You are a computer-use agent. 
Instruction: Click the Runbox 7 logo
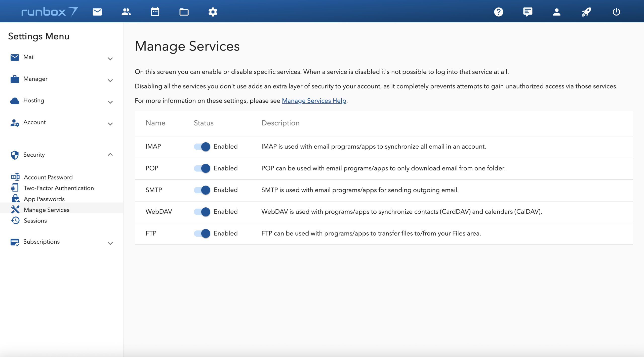click(50, 12)
